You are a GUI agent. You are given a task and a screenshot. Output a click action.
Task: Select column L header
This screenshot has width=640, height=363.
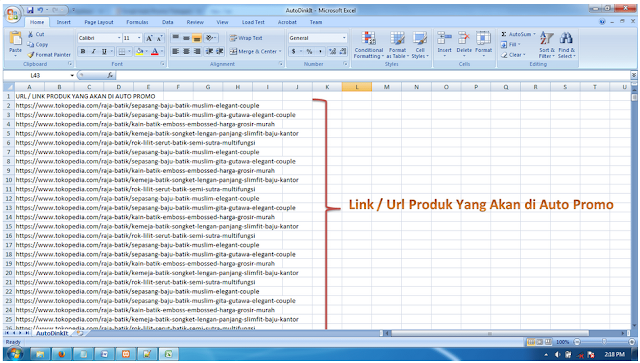(x=357, y=87)
